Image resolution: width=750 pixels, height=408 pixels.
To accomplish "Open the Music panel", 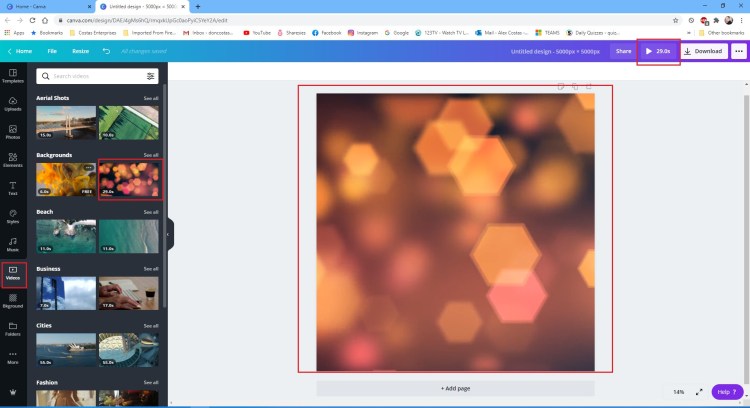I will click(x=13, y=243).
